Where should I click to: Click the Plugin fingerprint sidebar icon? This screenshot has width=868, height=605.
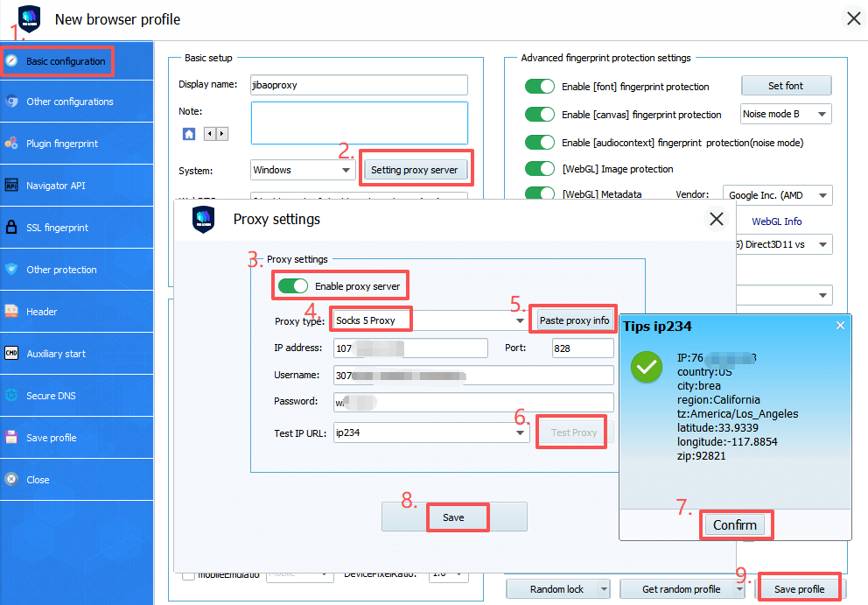11,144
